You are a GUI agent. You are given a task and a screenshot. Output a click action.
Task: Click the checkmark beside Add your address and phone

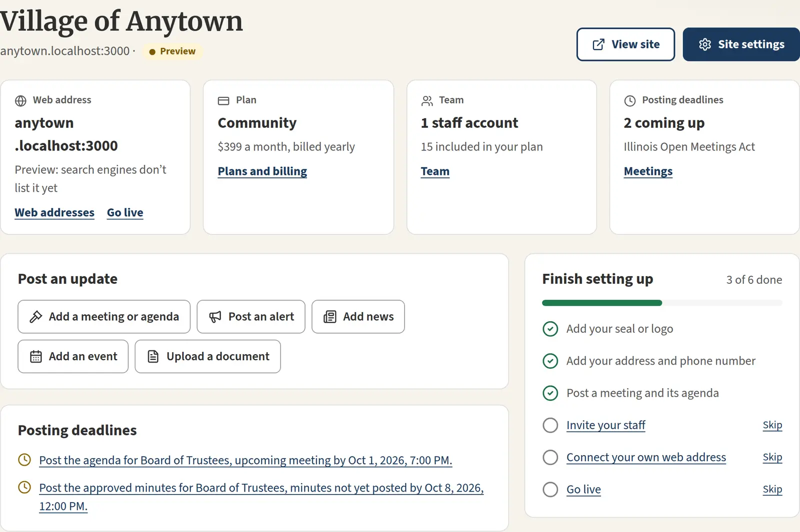point(550,361)
